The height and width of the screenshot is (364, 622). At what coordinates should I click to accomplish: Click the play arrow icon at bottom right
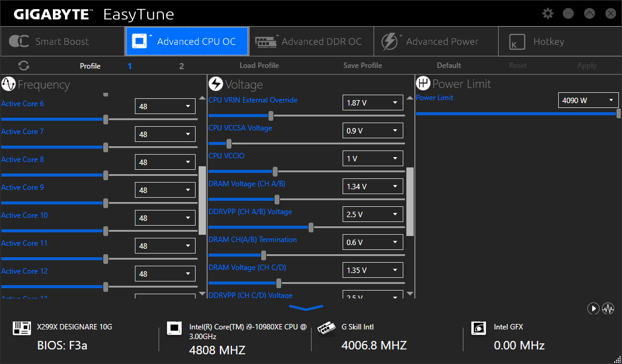point(593,309)
